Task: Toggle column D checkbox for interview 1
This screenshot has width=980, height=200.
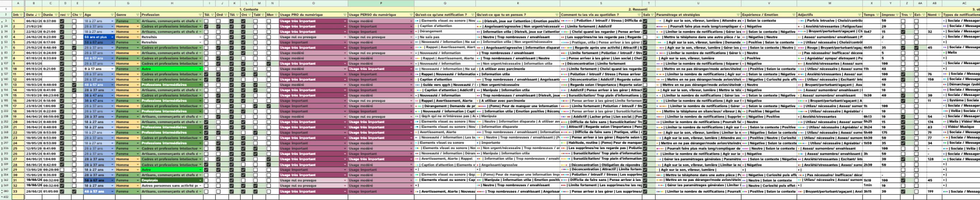Action: click(x=62, y=21)
